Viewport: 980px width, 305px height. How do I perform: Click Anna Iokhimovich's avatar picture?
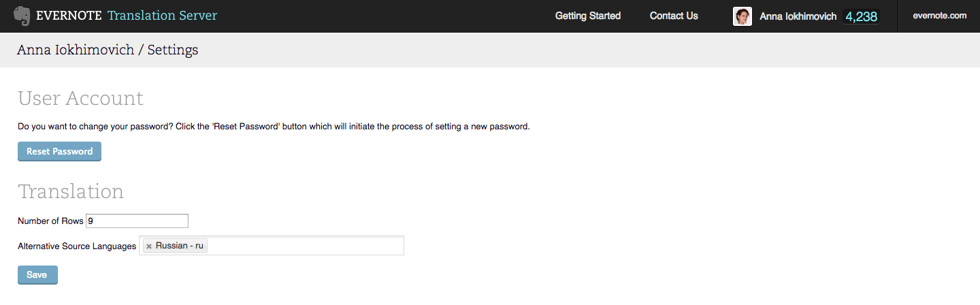click(742, 16)
